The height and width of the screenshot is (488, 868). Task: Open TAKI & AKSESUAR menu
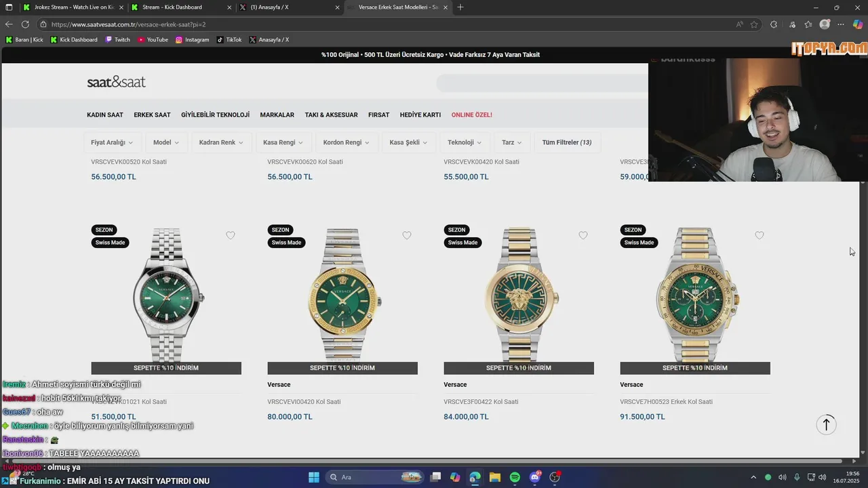(x=331, y=115)
